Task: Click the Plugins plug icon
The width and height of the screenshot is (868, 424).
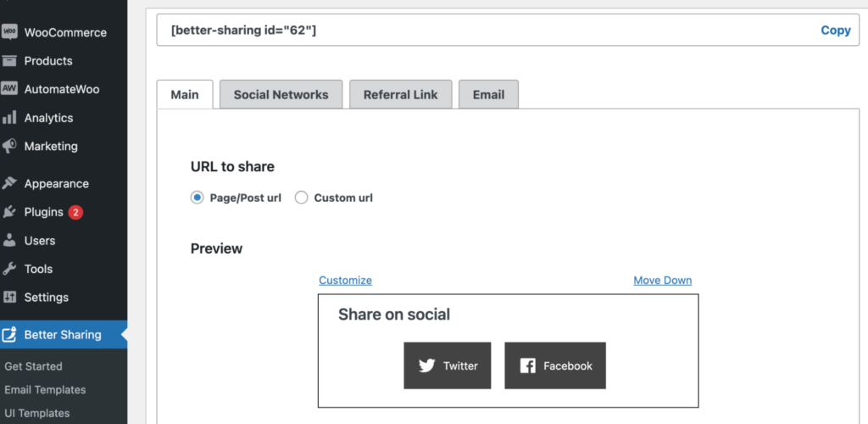Action: pyautogui.click(x=9, y=212)
